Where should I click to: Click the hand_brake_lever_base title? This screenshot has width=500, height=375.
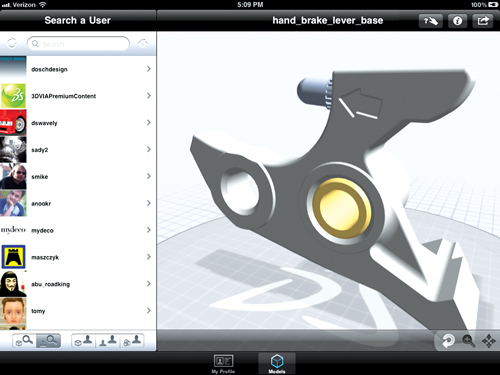(328, 21)
